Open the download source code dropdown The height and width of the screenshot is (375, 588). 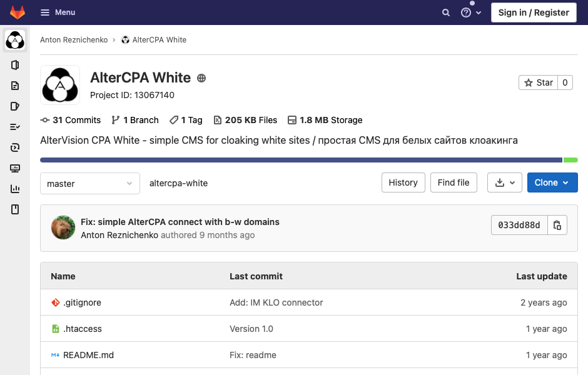pos(504,182)
